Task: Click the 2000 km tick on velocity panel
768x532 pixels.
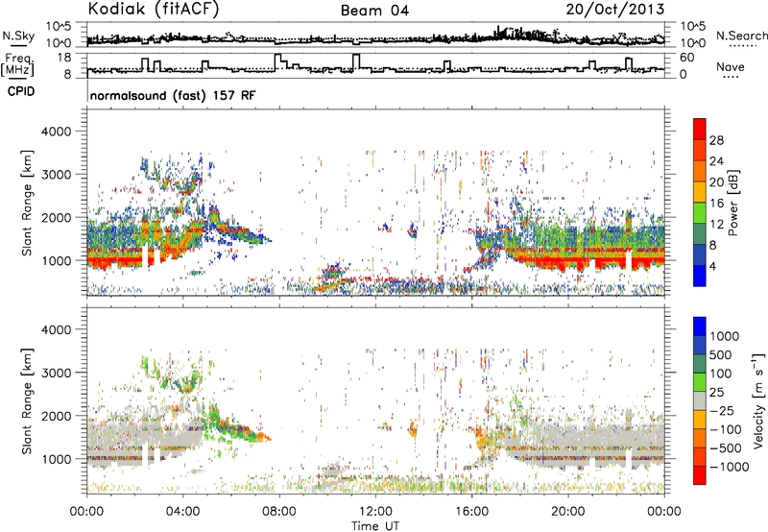Action: (x=57, y=416)
